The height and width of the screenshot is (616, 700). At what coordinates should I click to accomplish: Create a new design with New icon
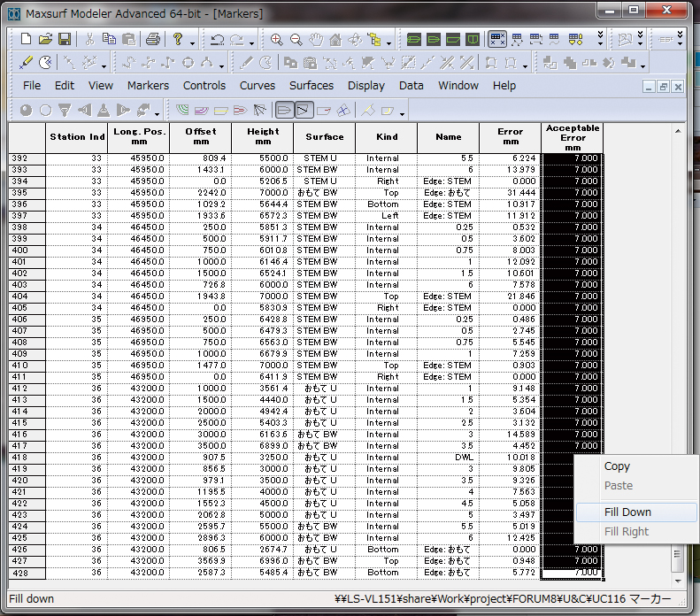(x=26, y=39)
